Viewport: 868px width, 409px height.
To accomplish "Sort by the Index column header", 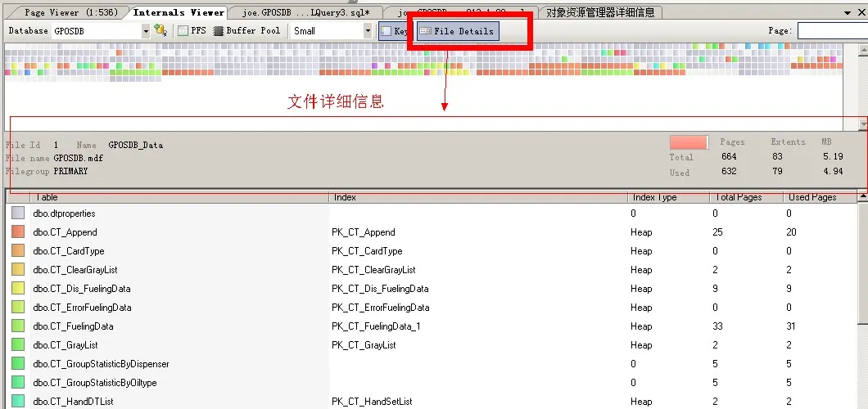I will [478, 197].
